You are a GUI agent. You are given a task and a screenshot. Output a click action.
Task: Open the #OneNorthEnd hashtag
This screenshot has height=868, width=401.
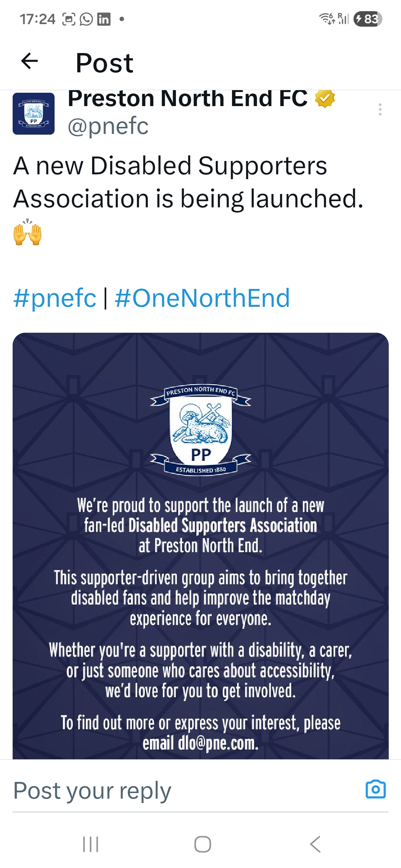tap(202, 298)
